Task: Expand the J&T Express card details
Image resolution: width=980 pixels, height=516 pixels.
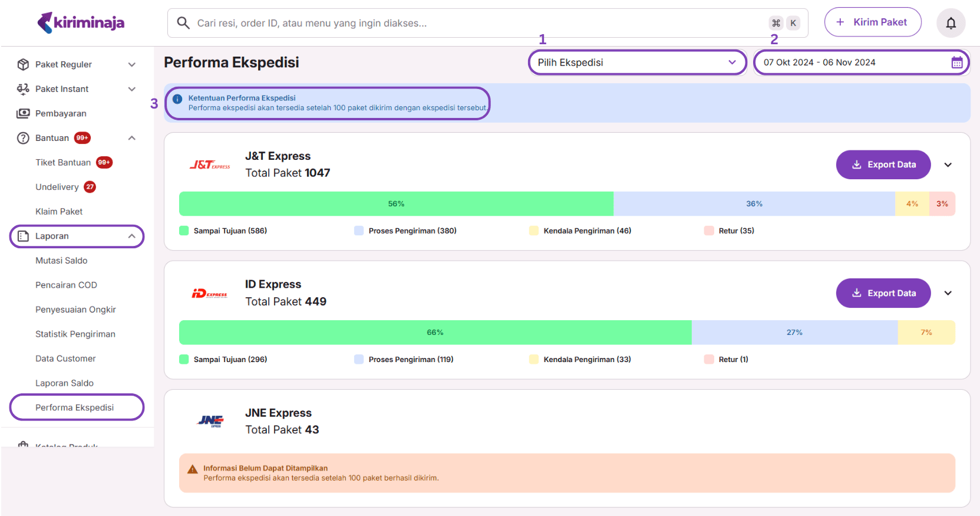Action: 948,165
